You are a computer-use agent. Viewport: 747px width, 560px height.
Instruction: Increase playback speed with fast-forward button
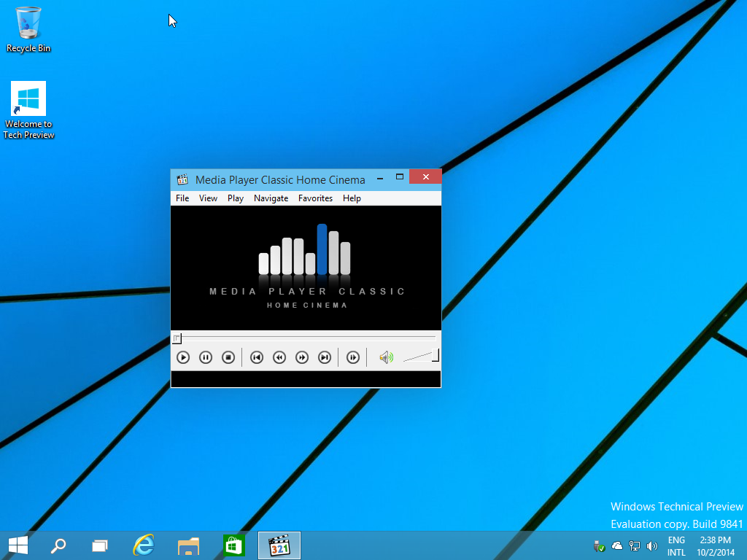pyautogui.click(x=302, y=357)
